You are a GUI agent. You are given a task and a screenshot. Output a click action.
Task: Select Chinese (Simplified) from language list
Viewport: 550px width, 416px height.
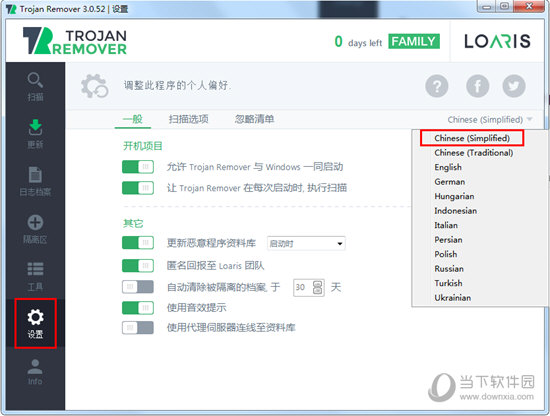[472, 138]
